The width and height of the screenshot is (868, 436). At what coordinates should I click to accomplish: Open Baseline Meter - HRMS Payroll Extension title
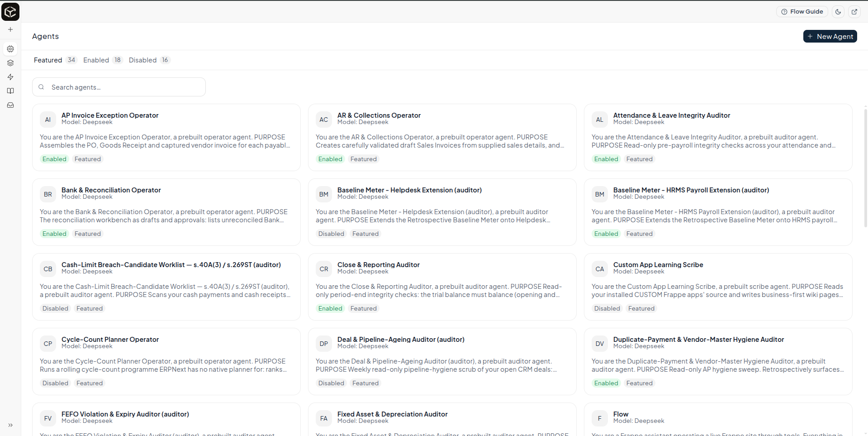pos(691,190)
